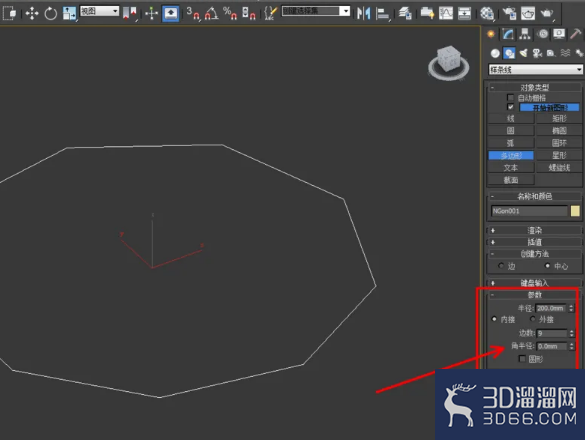Viewport: 585px width, 440px height.
Task: Click the 多边形 shape button
Action: [x=511, y=155]
